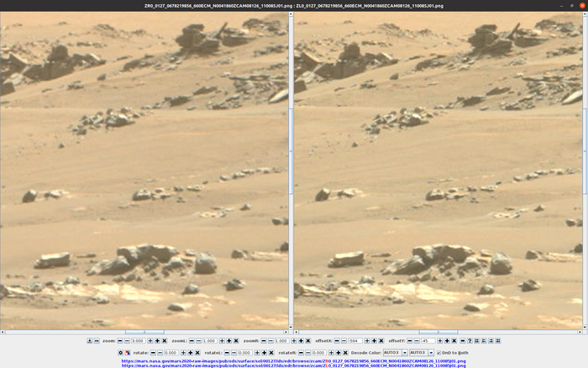588x368 pixels.
Task: Reset zoom with its X button
Action: click(165, 340)
